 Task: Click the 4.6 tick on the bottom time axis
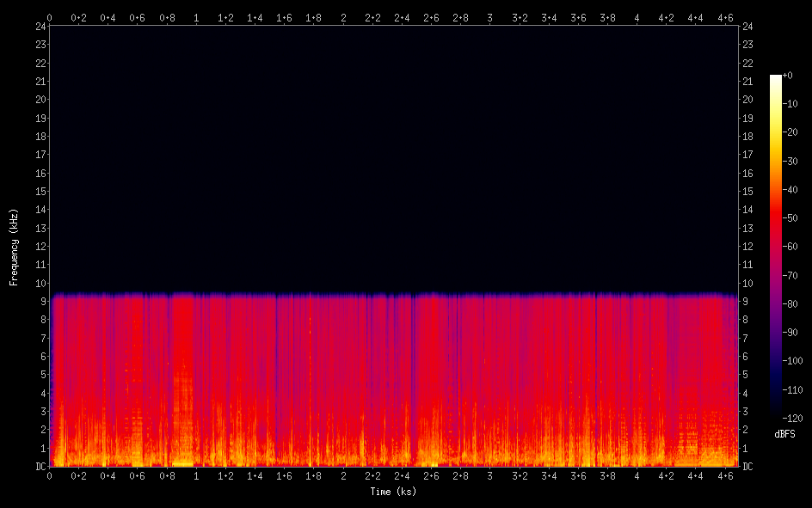point(725,475)
